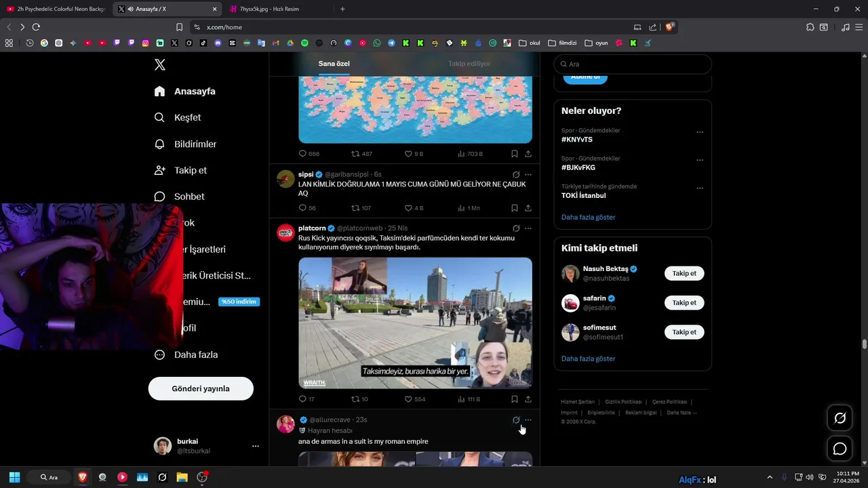
Task: Open the okul bookmarks folder
Action: pyautogui.click(x=530, y=43)
